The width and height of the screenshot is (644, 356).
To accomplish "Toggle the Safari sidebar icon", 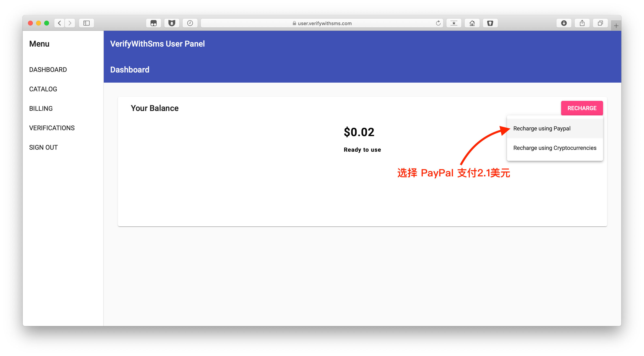I will pos(87,23).
